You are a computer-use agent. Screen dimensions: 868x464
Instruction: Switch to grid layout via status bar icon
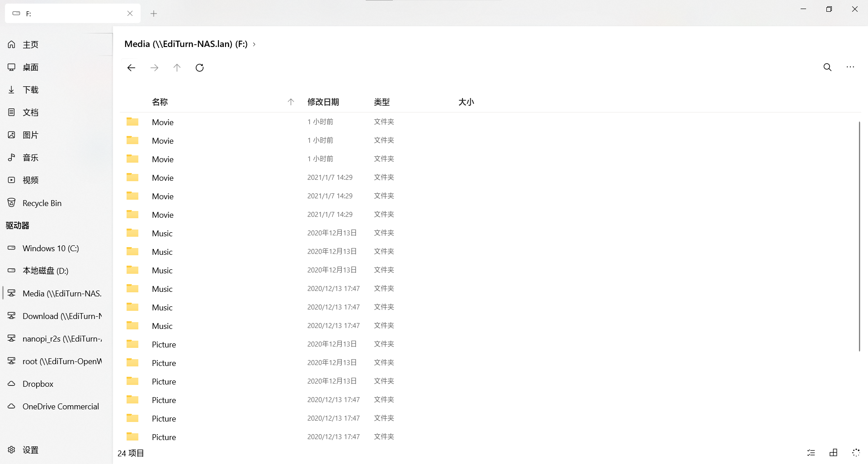(x=833, y=452)
